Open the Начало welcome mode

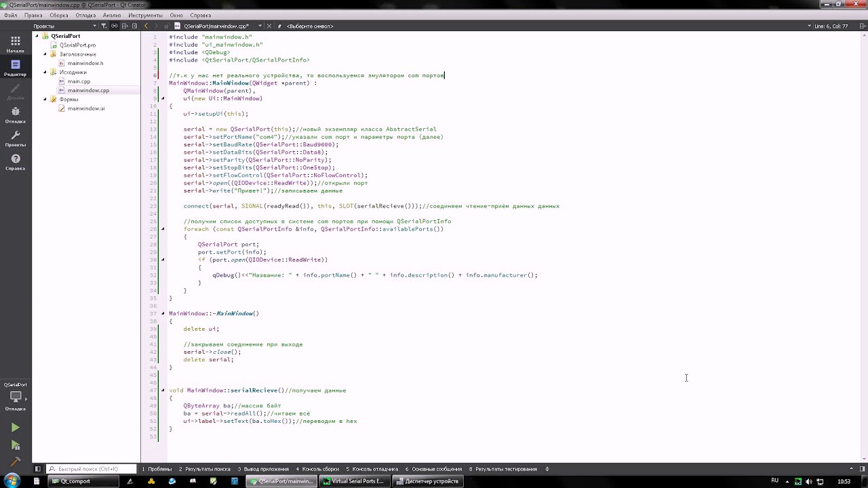tap(15, 44)
